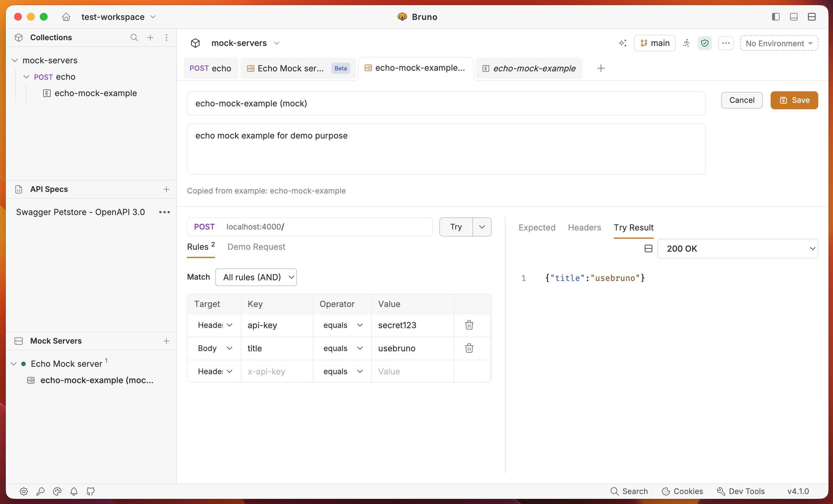Open Dev Tools in status bar
This screenshot has width=833, height=504.
741,491
